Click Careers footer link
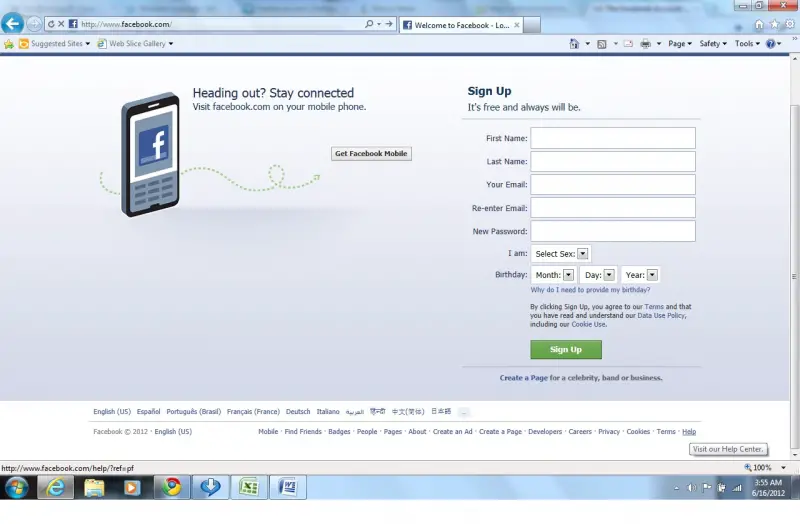Image resolution: width=800 pixels, height=524 pixels. tap(580, 432)
